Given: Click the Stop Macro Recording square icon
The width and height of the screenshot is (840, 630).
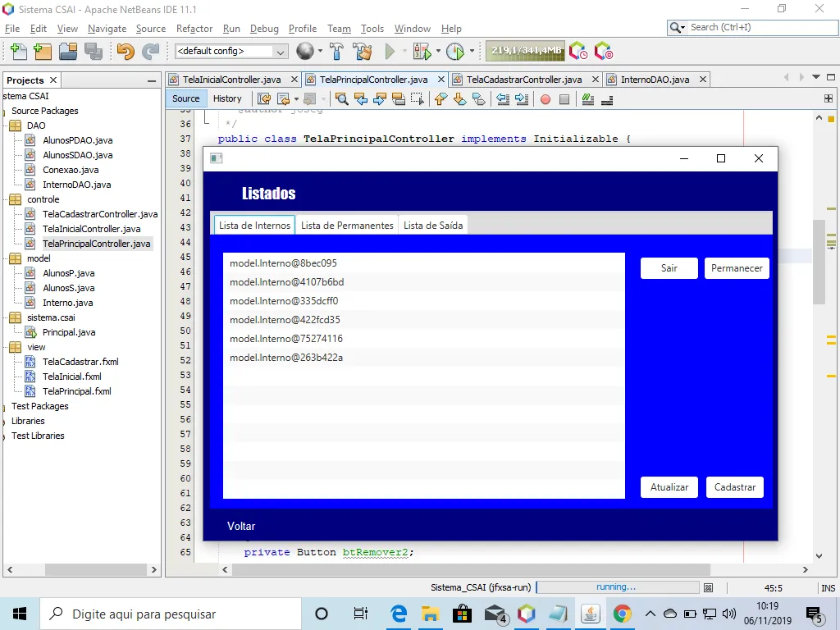Looking at the screenshot, I should click(x=564, y=99).
